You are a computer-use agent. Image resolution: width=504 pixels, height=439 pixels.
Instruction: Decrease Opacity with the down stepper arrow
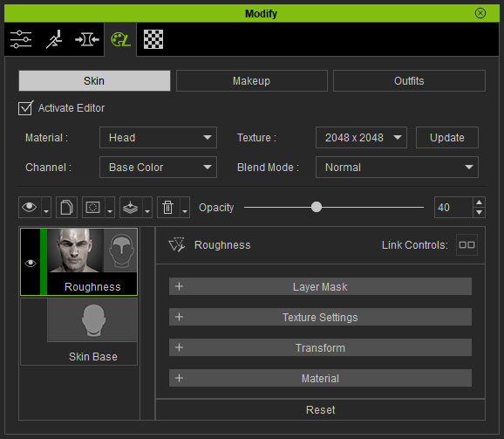click(480, 213)
